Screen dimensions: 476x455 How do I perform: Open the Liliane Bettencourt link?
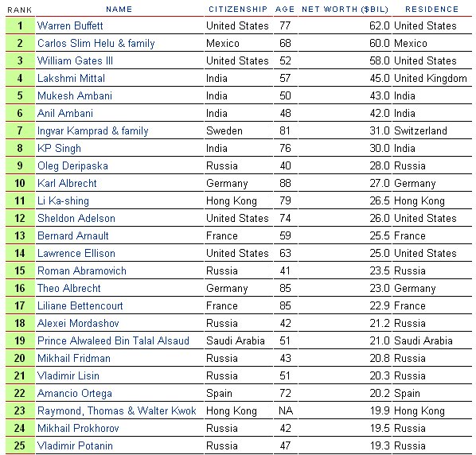point(80,305)
